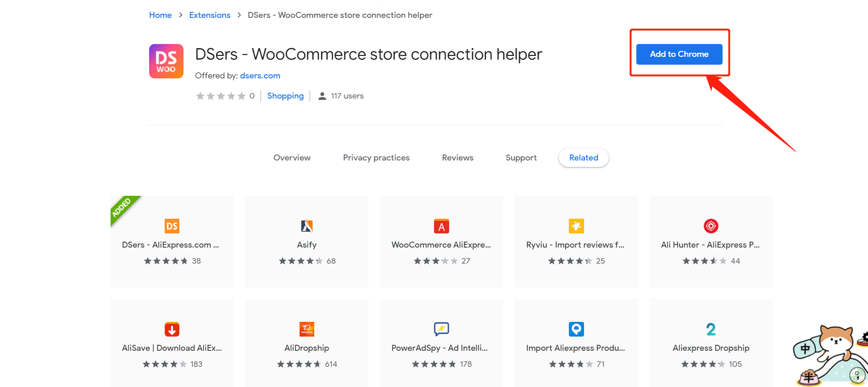The width and height of the screenshot is (868, 387).
Task: Click the Asify 68 rating stars
Action: pos(301,261)
